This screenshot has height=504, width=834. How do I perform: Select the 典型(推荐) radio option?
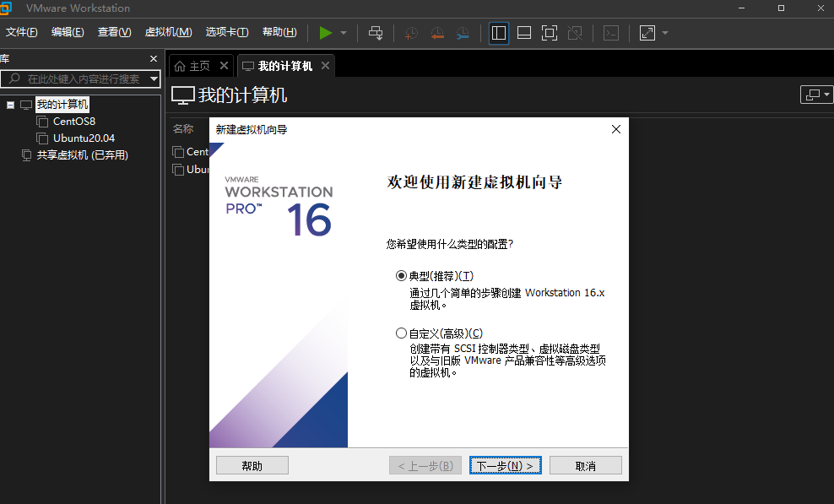[x=401, y=276]
